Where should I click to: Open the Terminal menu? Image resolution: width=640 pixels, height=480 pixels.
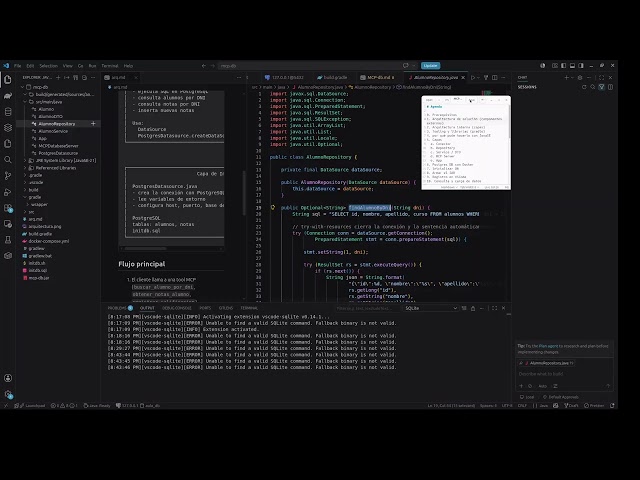pos(110,66)
